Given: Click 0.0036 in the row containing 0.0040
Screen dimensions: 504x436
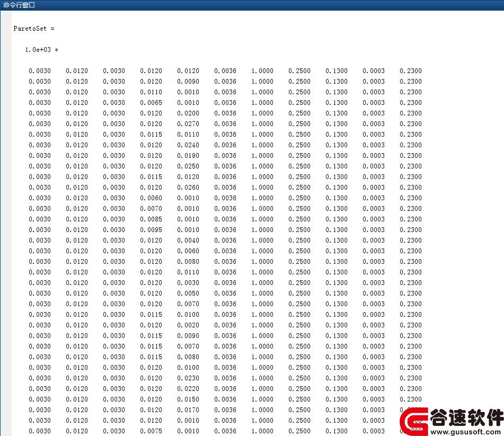Looking at the screenshot, I should (x=225, y=241).
